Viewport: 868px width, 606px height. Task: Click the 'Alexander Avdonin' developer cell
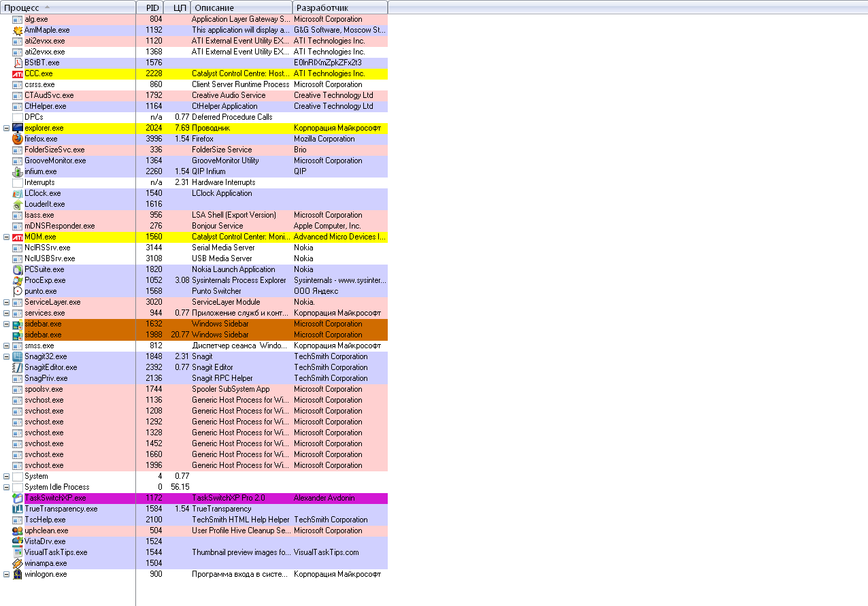tap(325, 498)
